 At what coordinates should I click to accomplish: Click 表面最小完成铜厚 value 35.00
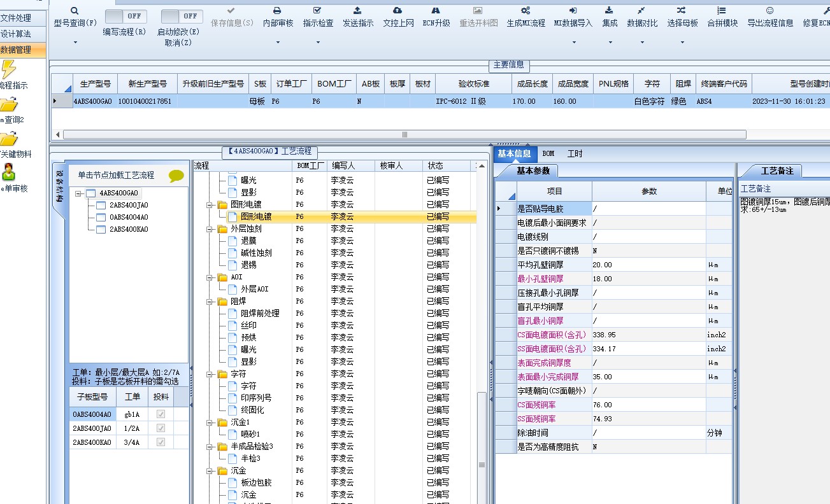(648, 377)
